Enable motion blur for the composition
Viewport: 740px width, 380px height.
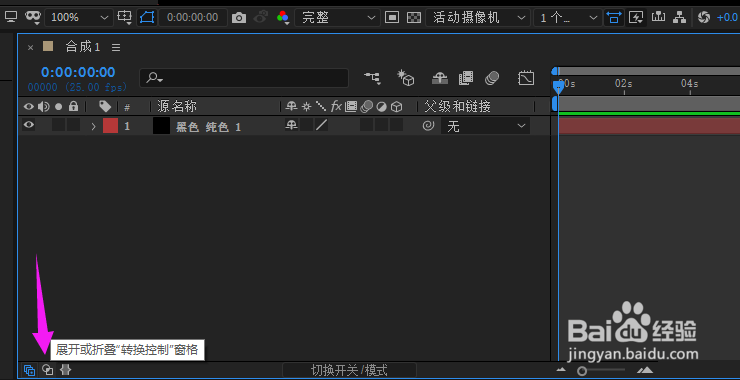tap(492, 78)
